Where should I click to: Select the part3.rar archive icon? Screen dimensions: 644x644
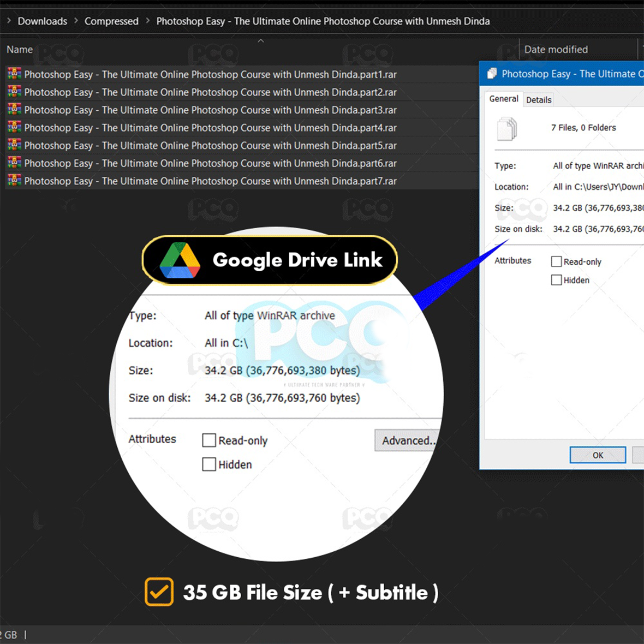[x=14, y=109]
